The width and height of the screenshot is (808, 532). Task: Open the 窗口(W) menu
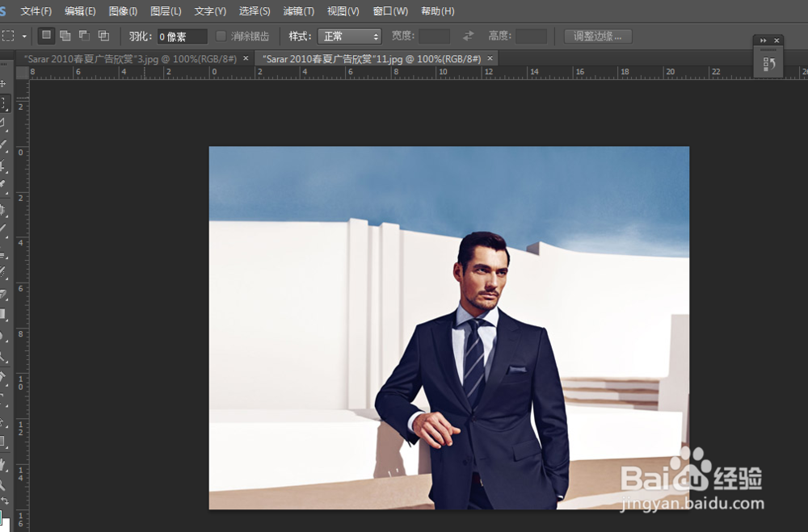point(390,10)
